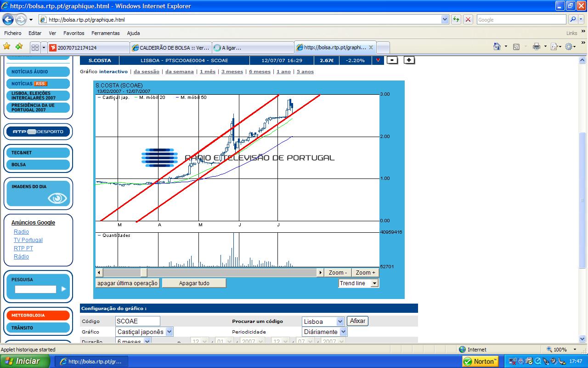The width and height of the screenshot is (588, 368).
Task: Open the status bar zoom level dropdown arrow
Action: [575, 350]
